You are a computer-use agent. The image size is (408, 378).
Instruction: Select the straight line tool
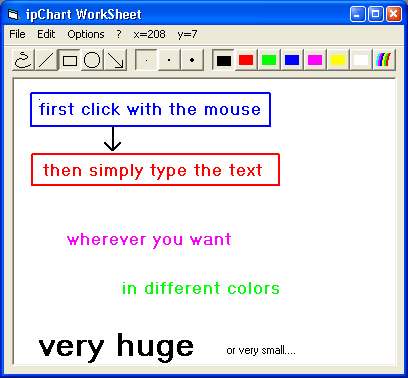[46, 60]
